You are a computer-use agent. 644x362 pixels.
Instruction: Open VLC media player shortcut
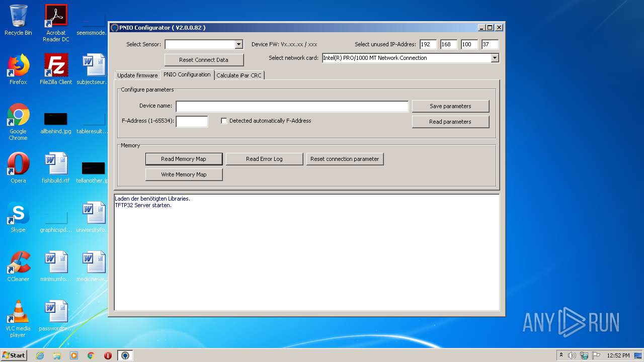[18, 319]
